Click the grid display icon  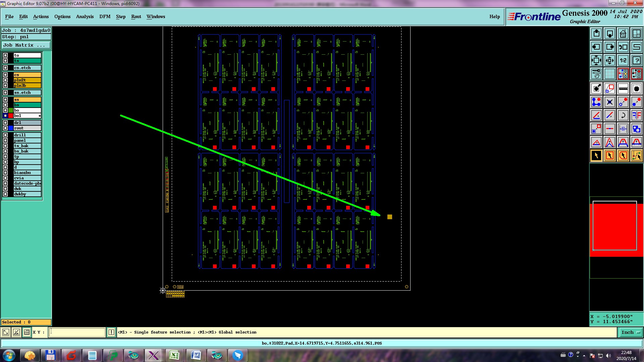[609, 74]
